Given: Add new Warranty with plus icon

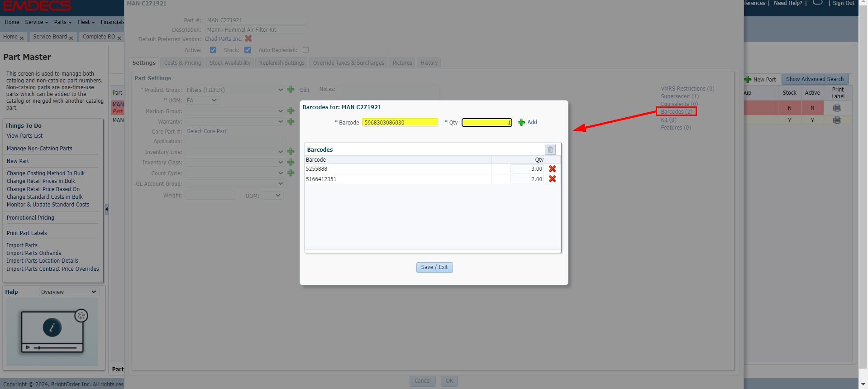Looking at the screenshot, I should point(291,121).
